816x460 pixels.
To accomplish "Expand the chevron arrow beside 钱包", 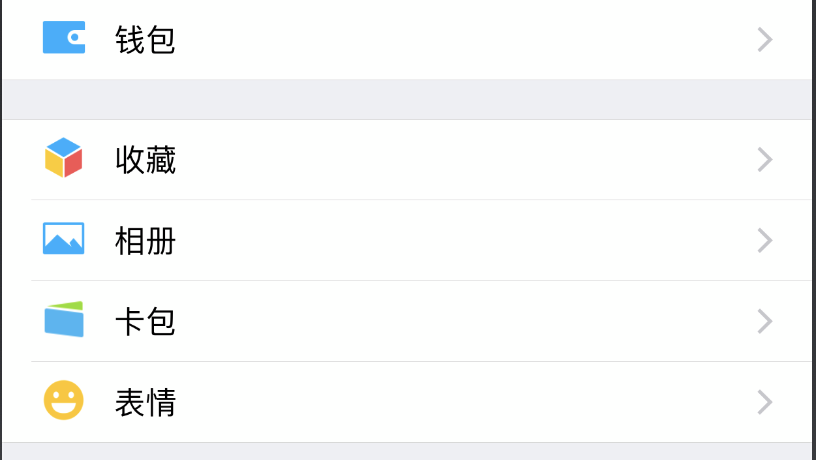I will (765, 39).
